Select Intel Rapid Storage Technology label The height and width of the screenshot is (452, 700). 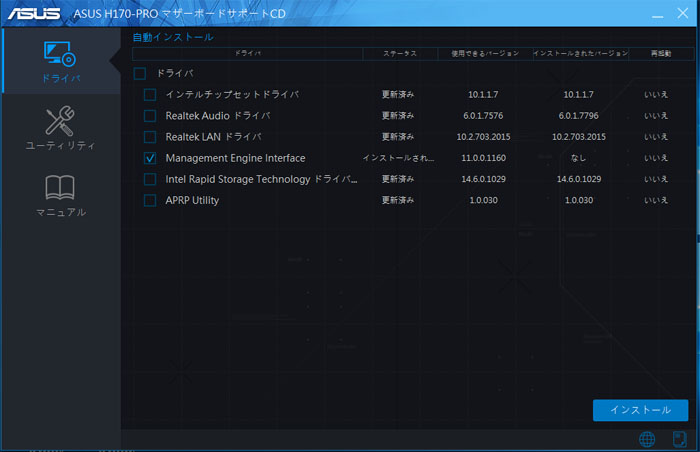[261, 179]
